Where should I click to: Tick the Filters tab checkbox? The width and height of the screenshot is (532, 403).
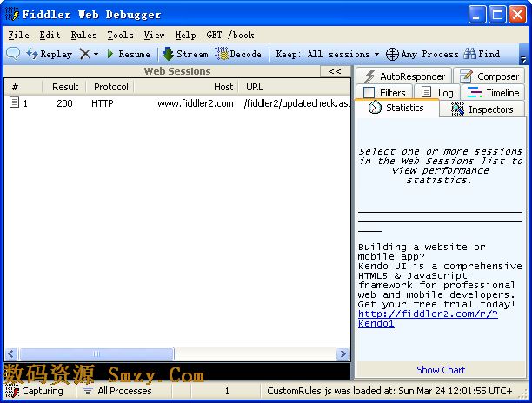click(369, 93)
